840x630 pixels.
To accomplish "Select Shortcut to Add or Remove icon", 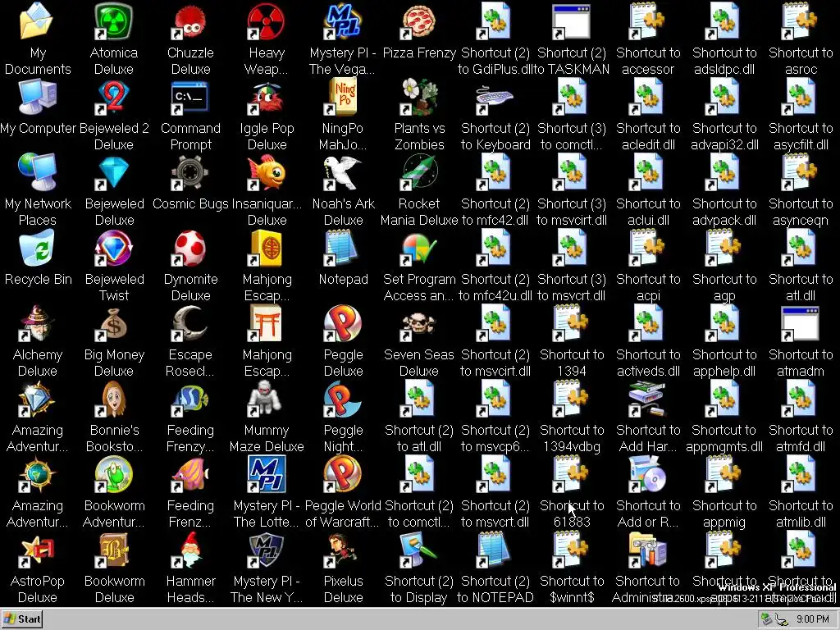I will [x=648, y=474].
